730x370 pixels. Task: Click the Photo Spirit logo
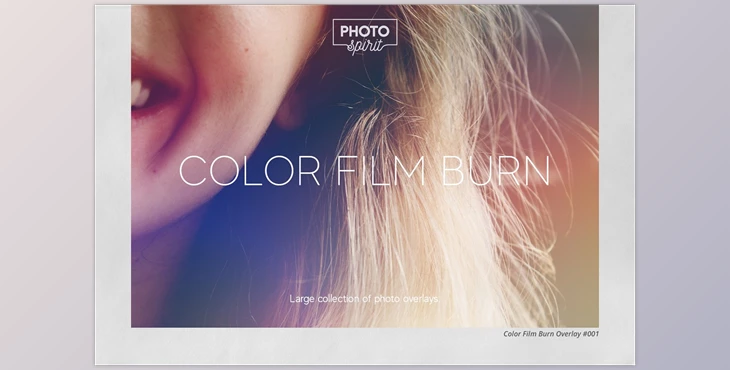click(365, 37)
